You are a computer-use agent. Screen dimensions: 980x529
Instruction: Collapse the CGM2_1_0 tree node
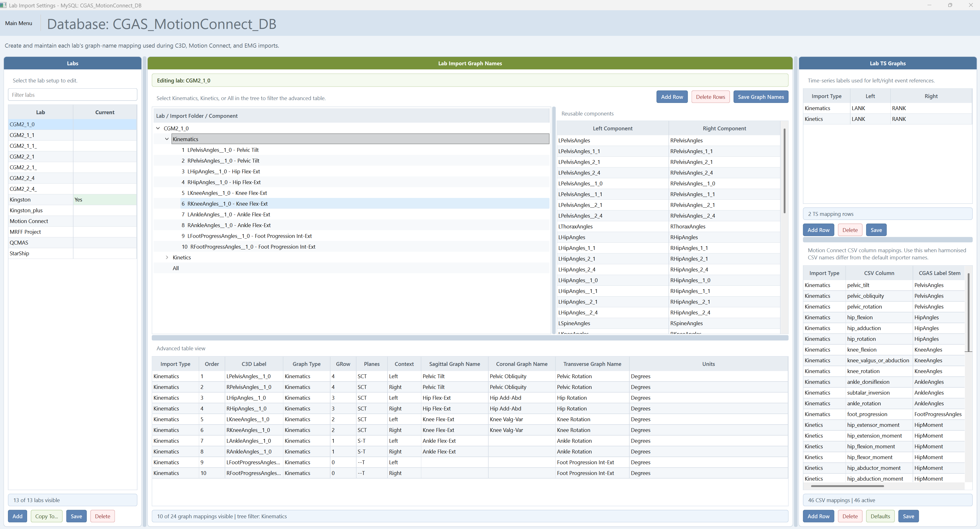pyautogui.click(x=158, y=128)
